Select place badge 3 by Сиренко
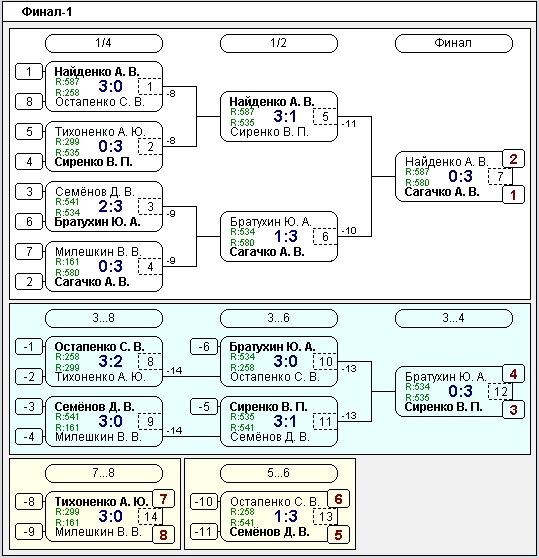 click(513, 410)
